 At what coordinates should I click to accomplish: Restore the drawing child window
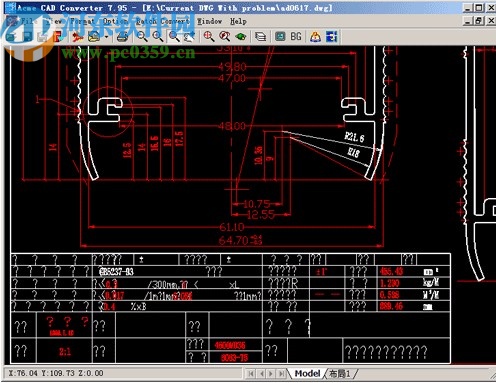(x=479, y=21)
